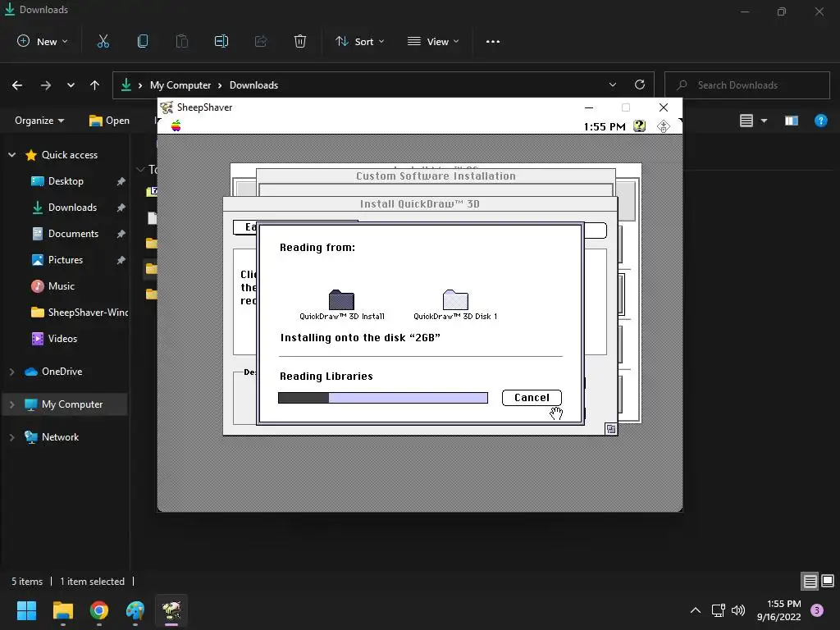This screenshot has width=840, height=630.
Task: Open the taskbar clock and date
Action: tap(778, 610)
